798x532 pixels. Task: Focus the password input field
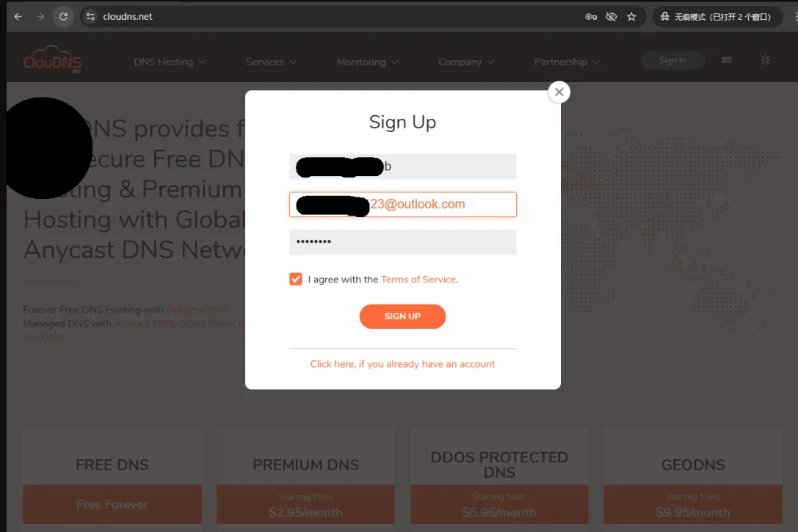pos(403,242)
